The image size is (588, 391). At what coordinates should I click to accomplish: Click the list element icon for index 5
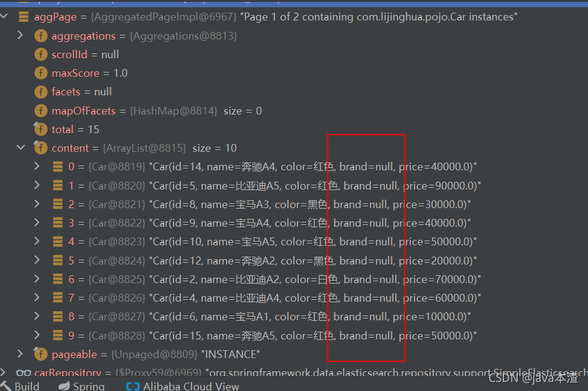pyautogui.click(x=58, y=260)
